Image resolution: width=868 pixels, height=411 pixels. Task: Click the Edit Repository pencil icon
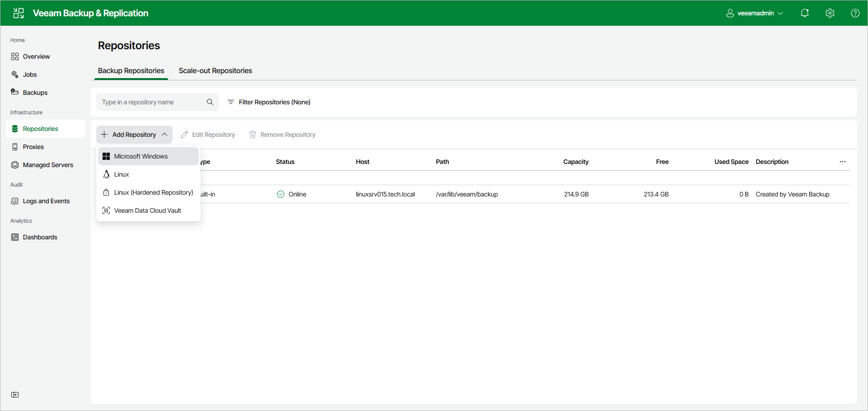(184, 135)
